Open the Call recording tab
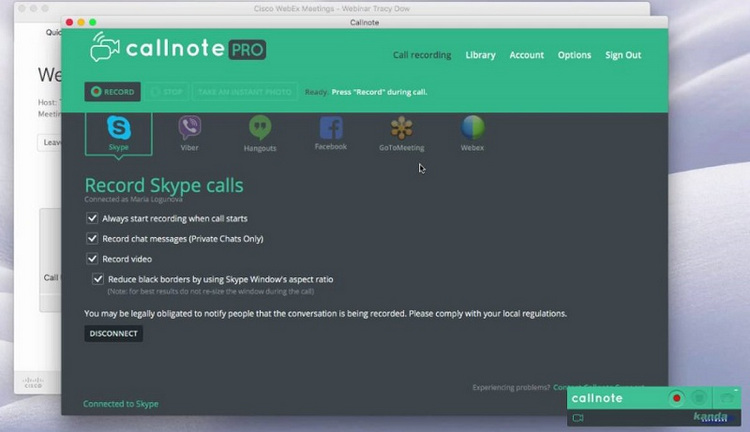 (x=422, y=55)
